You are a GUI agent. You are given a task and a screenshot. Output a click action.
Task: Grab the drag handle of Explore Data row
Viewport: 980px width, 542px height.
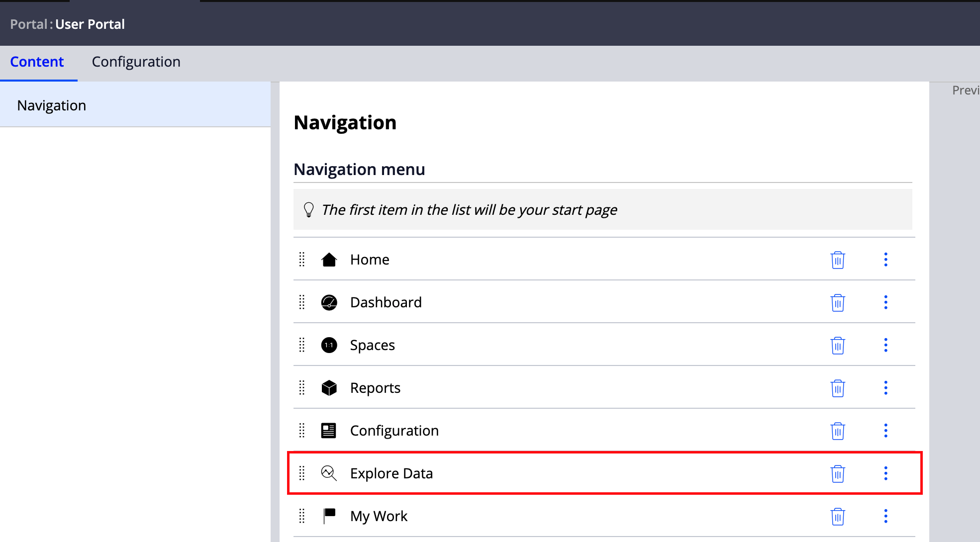click(x=301, y=473)
